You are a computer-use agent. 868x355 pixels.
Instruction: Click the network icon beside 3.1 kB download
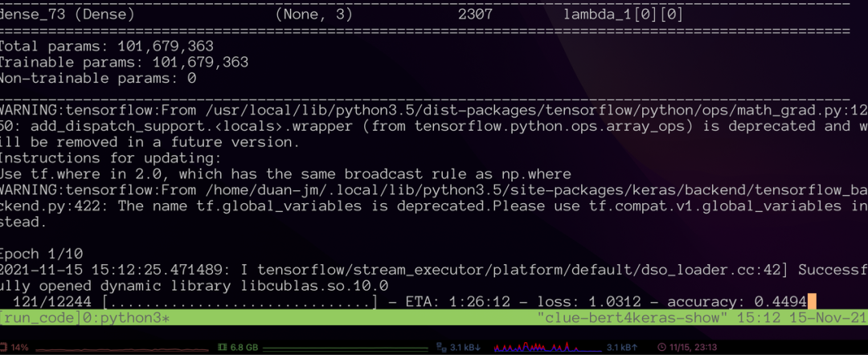pyautogui.click(x=440, y=348)
